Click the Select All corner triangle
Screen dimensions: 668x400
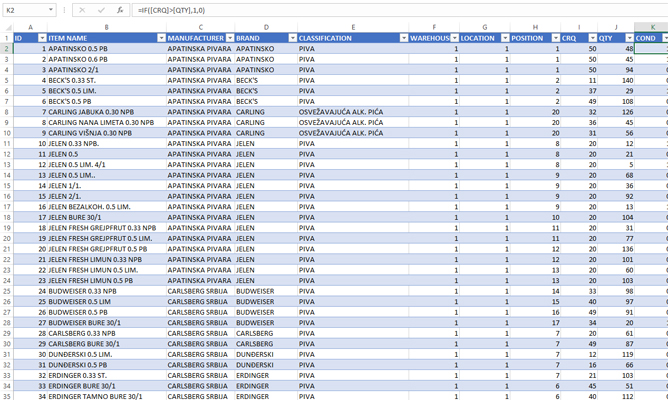(5, 27)
